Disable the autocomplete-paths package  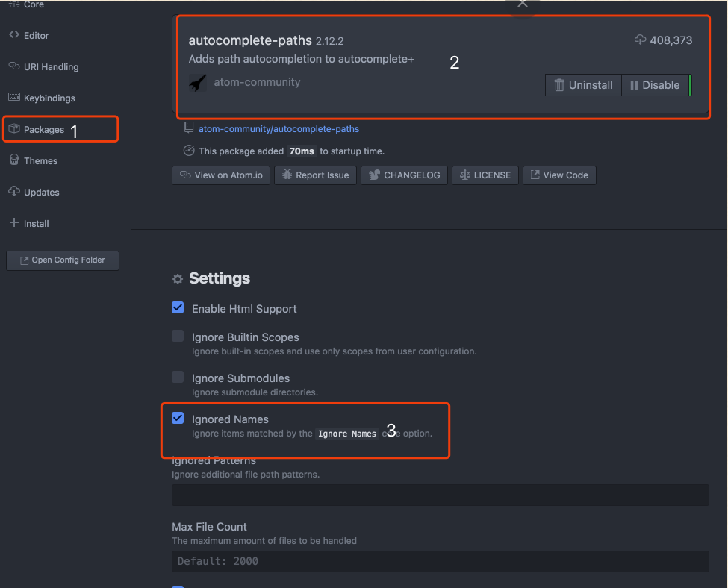[x=655, y=85]
